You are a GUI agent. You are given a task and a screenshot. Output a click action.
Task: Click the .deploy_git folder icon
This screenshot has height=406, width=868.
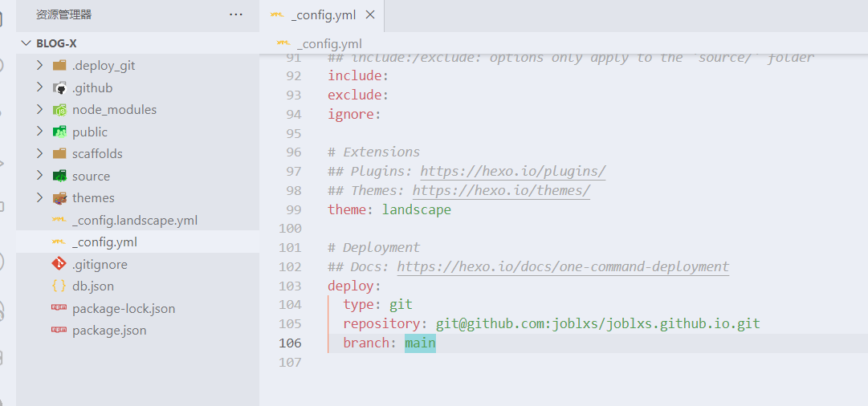coord(59,66)
